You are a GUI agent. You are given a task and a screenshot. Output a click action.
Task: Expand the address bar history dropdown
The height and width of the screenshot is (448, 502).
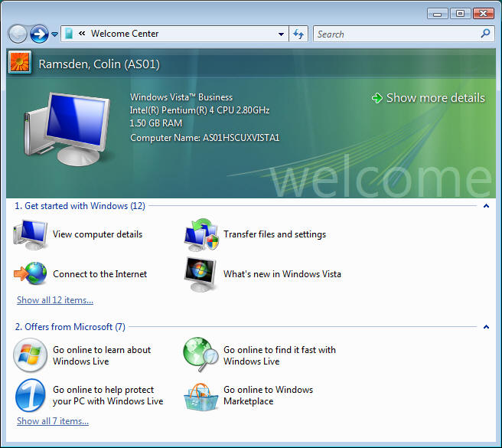tap(281, 34)
